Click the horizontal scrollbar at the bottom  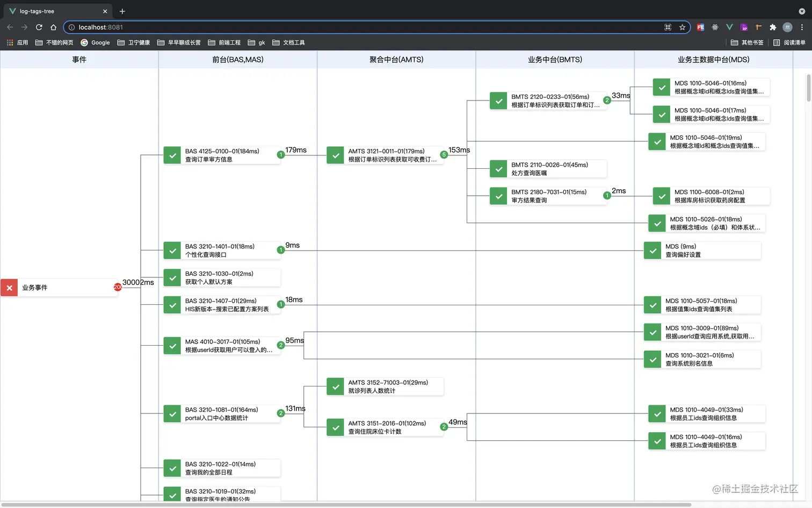tap(346, 505)
